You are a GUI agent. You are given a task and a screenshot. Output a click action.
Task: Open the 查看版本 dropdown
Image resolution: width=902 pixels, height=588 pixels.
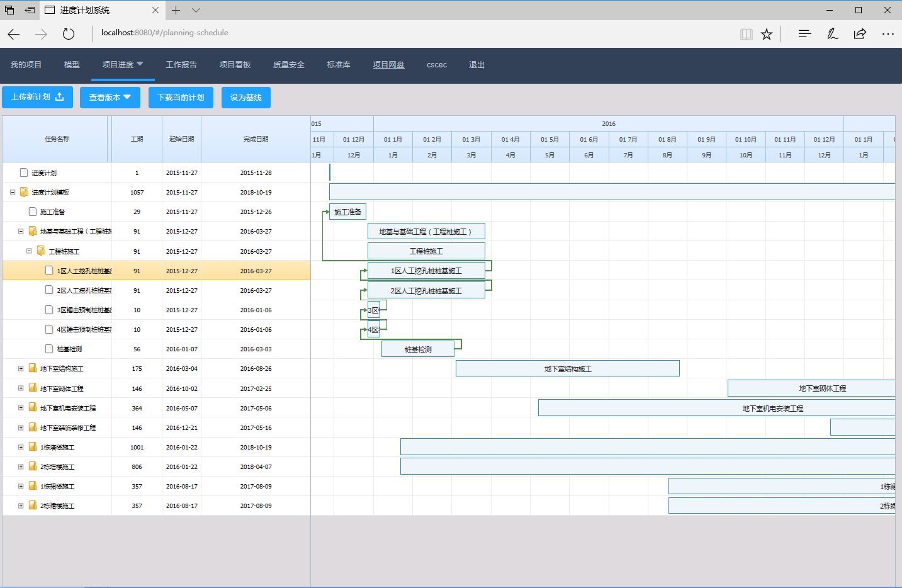click(x=110, y=98)
